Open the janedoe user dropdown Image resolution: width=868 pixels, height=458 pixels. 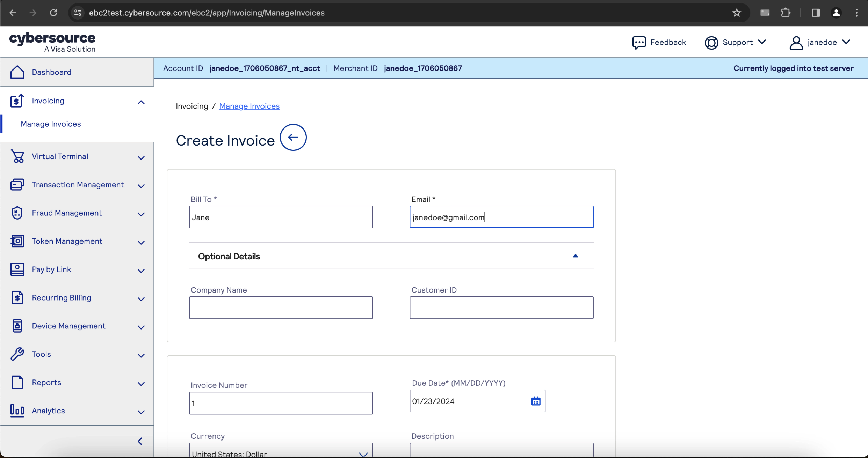click(820, 43)
